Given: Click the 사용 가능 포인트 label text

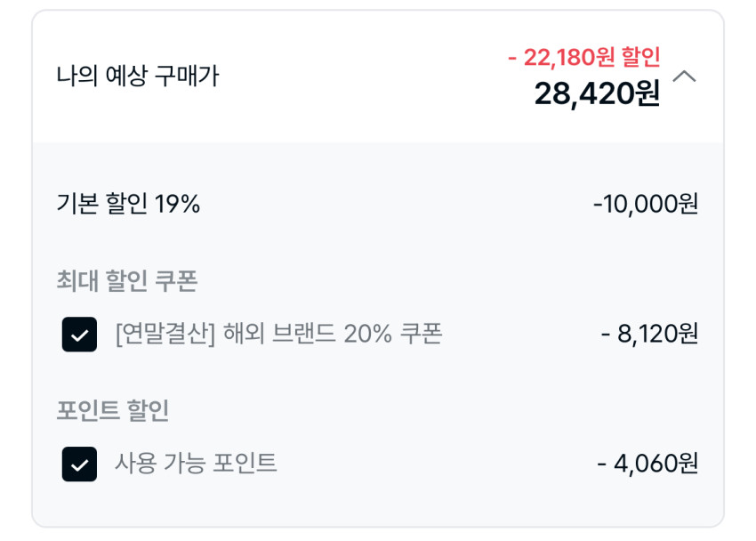Looking at the screenshot, I should click(196, 464).
